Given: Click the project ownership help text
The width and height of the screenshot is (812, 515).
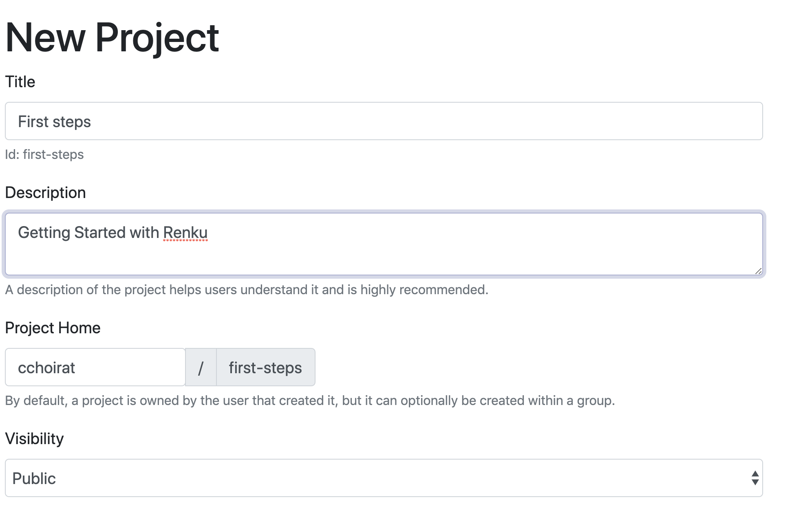Looking at the screenshot, I should (310, 400).
